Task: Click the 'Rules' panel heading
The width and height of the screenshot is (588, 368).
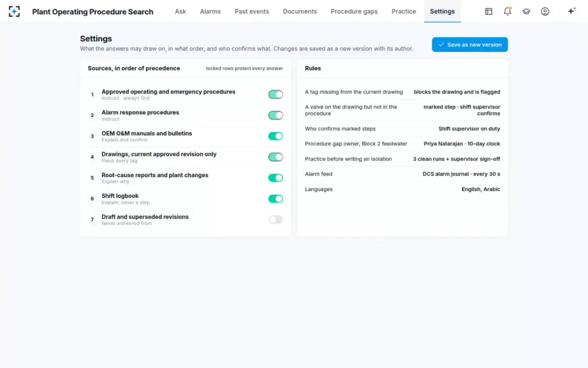Action: pos(313,68)
